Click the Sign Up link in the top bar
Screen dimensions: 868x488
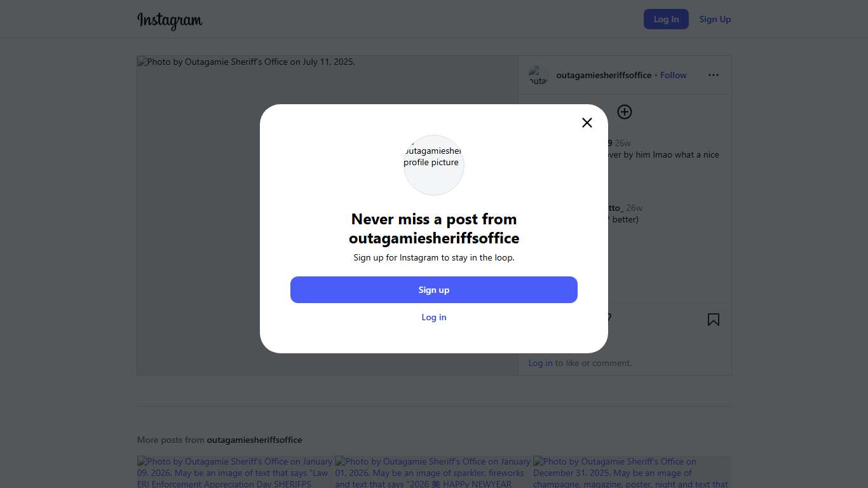[715, 19]
